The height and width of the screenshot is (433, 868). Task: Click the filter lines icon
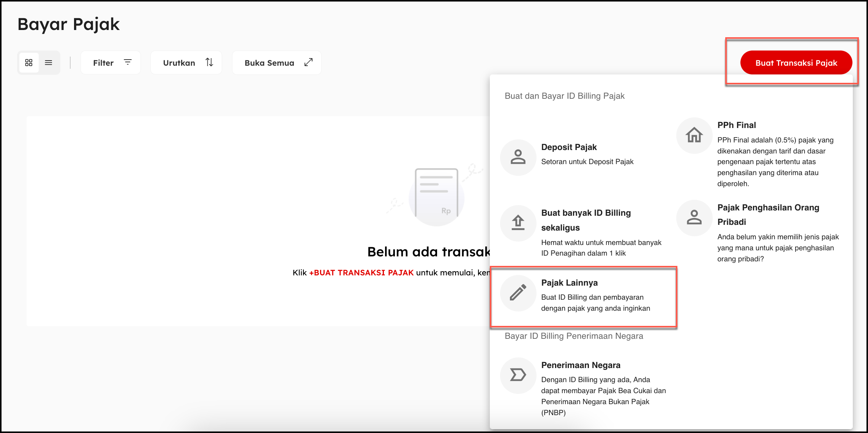point(128,62)
